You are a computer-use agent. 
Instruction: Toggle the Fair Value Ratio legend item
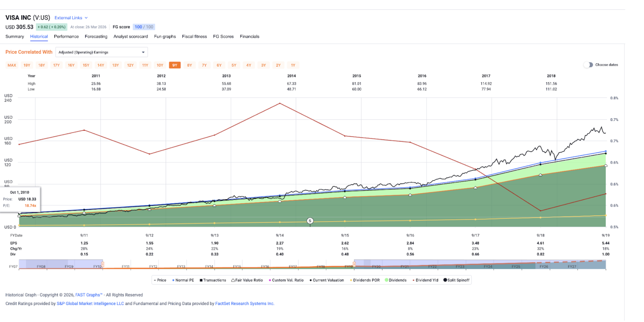(247, 280)
